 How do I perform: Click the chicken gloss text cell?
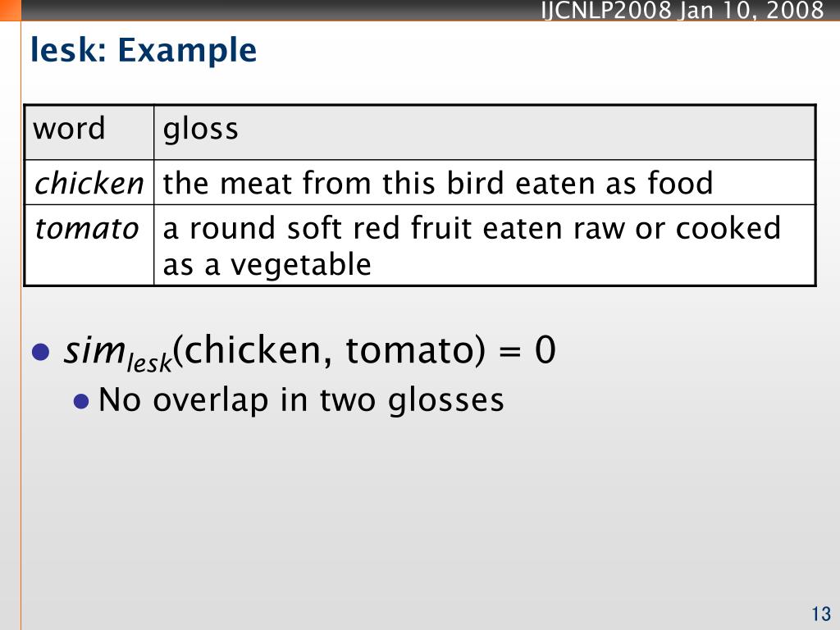click(x=484, y=182)
